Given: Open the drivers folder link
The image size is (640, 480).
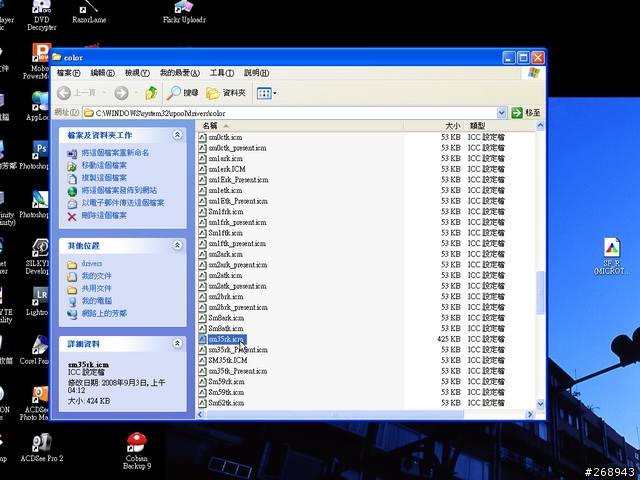Looking at the screenshot, I should pos(92,264).
